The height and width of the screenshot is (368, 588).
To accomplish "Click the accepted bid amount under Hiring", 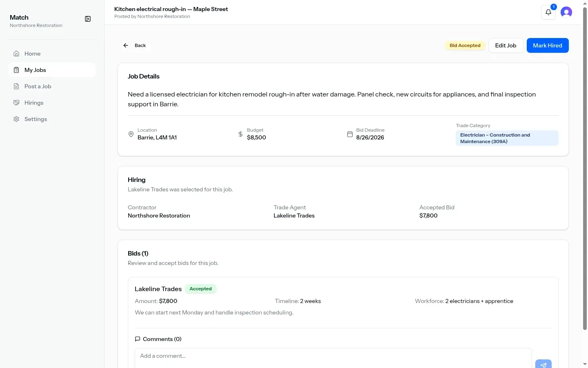I will (428, 215).
